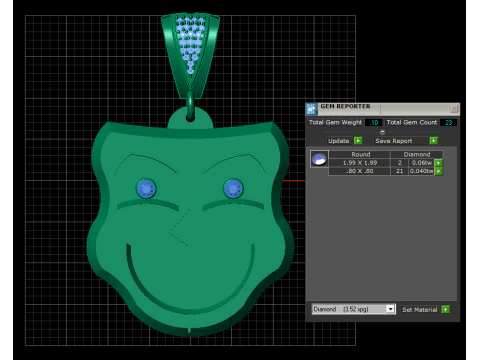This screenshot has height=360, width=480.
Task: Click the Update button label
Action: click(x=339, y=141)
